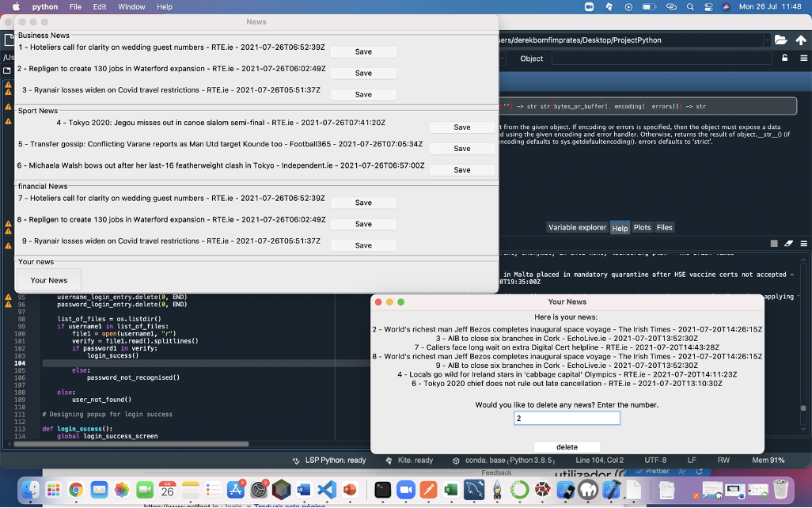Save the Michaela Walsh headline

[x=462, y=170]
